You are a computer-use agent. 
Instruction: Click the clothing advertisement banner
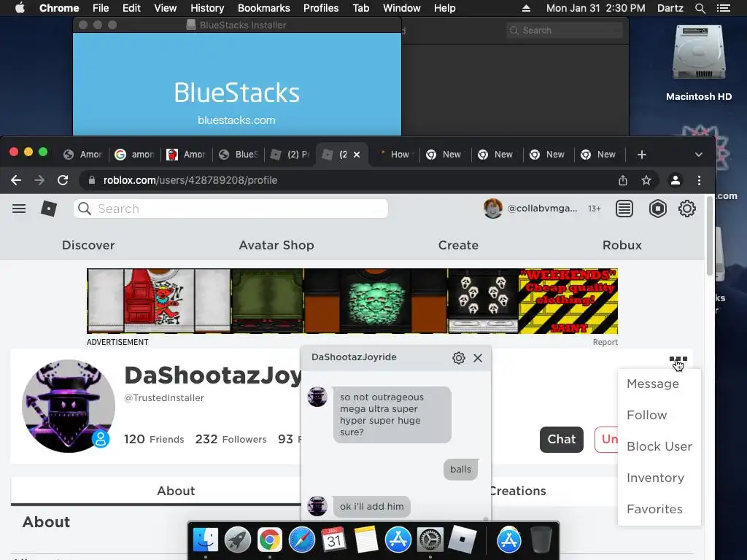(x=352, y=301)
